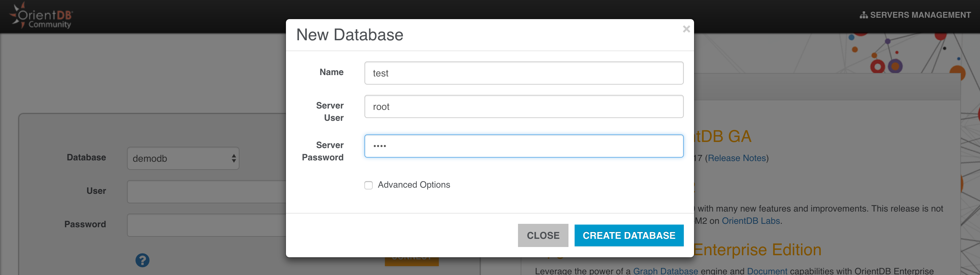Click the Advanced Options label text

click(414, 185)
